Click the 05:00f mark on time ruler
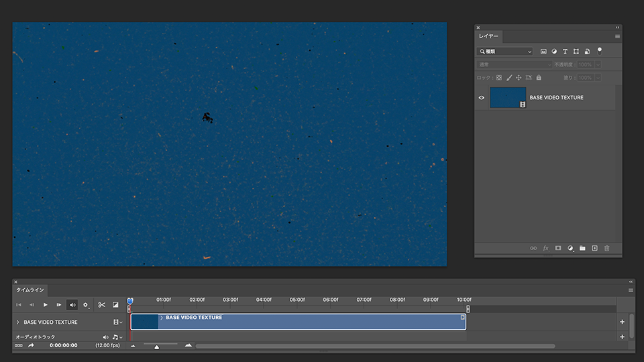 click(x=297, y=300)
